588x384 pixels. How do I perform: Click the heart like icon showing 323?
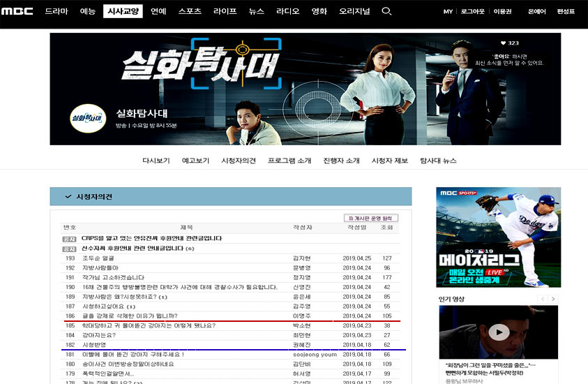504,43
